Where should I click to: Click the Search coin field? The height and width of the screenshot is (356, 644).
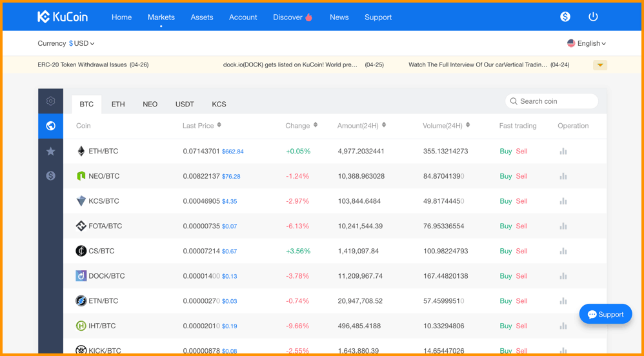tap(552, 101)
